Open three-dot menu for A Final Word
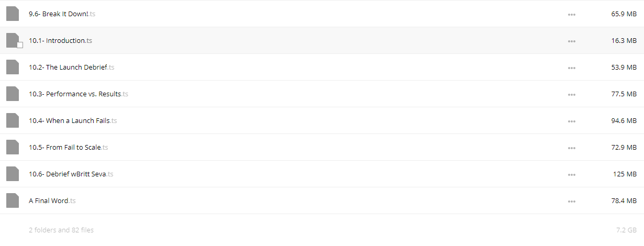The width and height of the screenshot is (644, 246). click(x=572, y=201)
